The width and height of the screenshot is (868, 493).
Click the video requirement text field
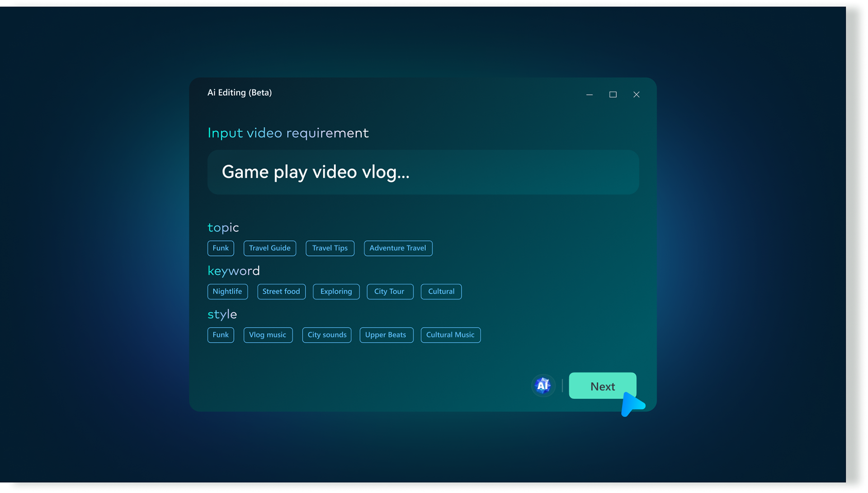(x=423, y=172)
